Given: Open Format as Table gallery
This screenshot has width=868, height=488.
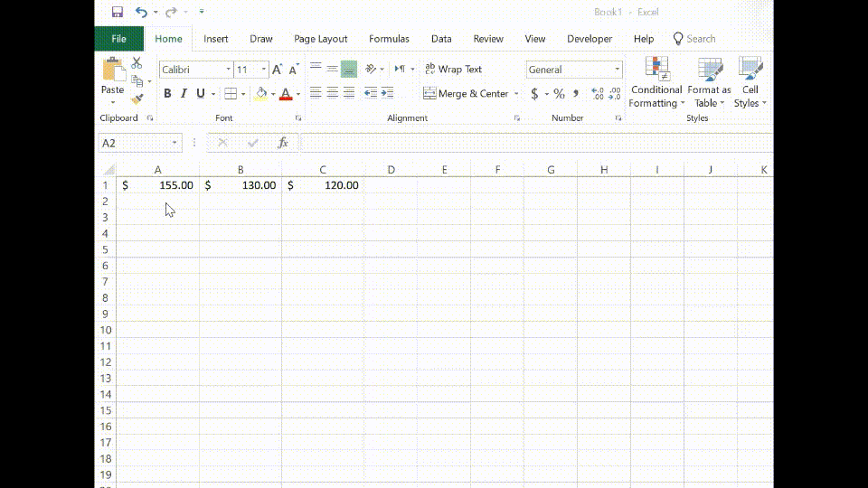Looking at the screenshot, I should coord(709,82).
